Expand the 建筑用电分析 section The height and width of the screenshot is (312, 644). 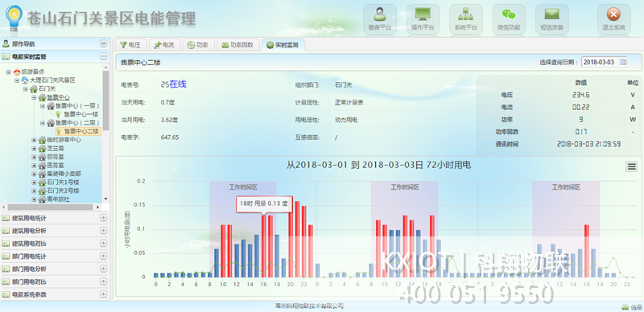click(103, 231)
